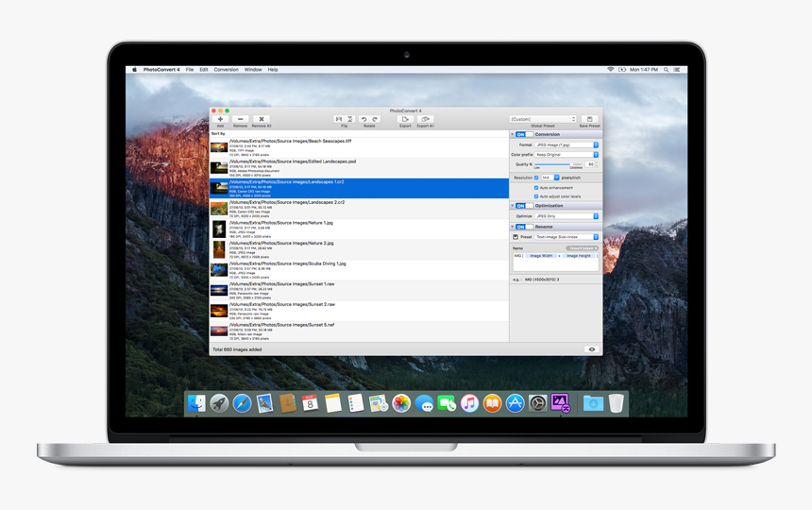Click the preview eye icon at bottom right
The height and width of the screenshot is (510, 812).
click(x=592, y=349)
